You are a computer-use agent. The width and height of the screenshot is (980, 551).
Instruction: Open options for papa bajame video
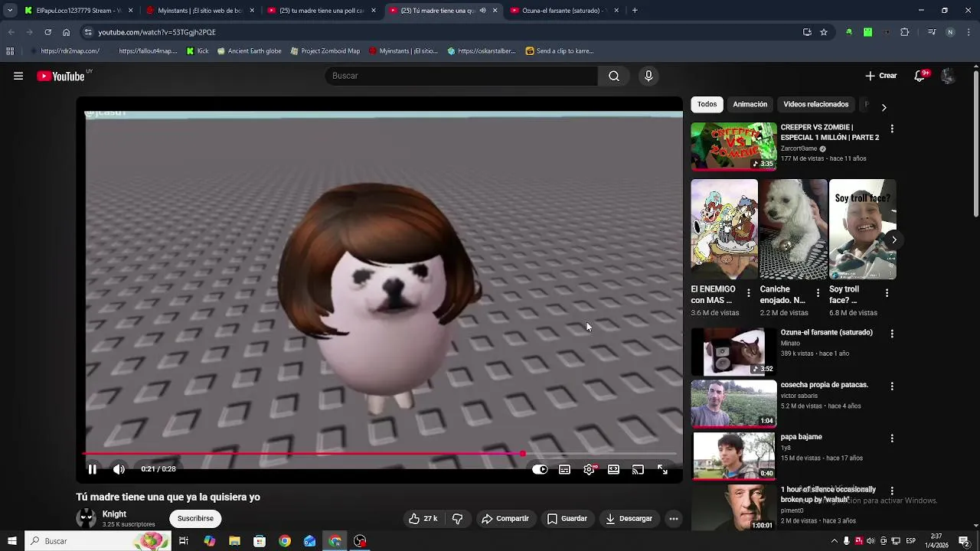point(892,439)
